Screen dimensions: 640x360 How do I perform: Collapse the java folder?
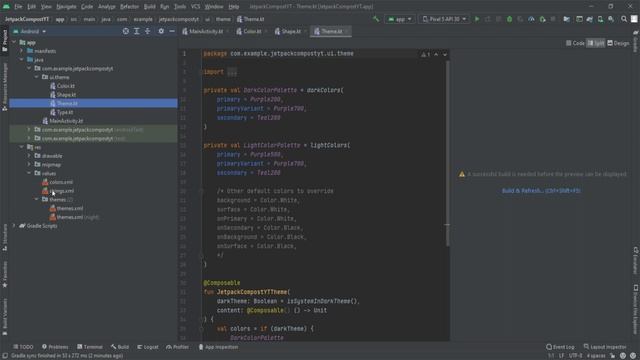pyautogui.click(x=22, y=60)
